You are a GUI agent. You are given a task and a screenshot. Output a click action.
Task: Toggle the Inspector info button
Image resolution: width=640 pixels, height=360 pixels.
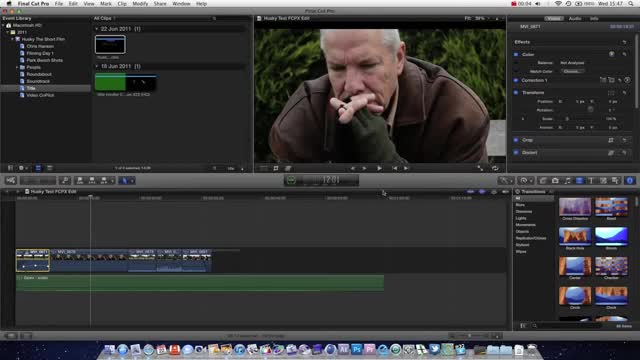630,180
